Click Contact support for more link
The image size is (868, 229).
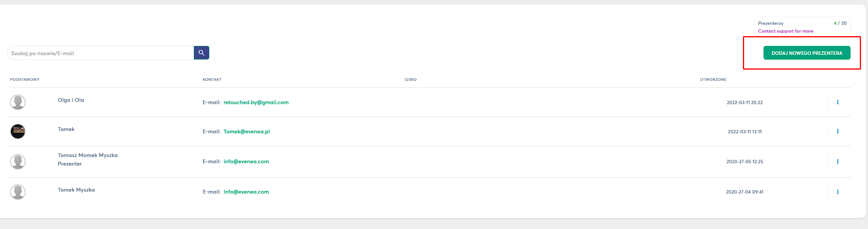click(x=785, y=31)
